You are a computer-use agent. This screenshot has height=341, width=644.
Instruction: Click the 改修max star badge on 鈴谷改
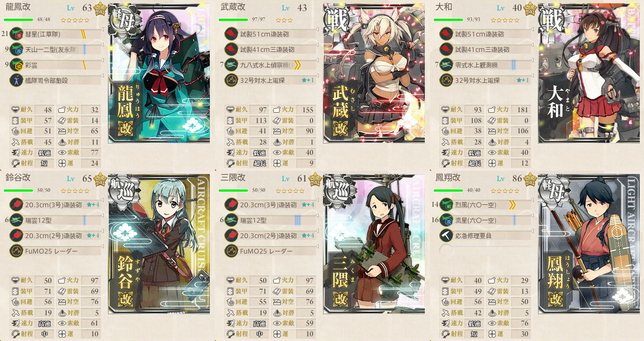100,179
